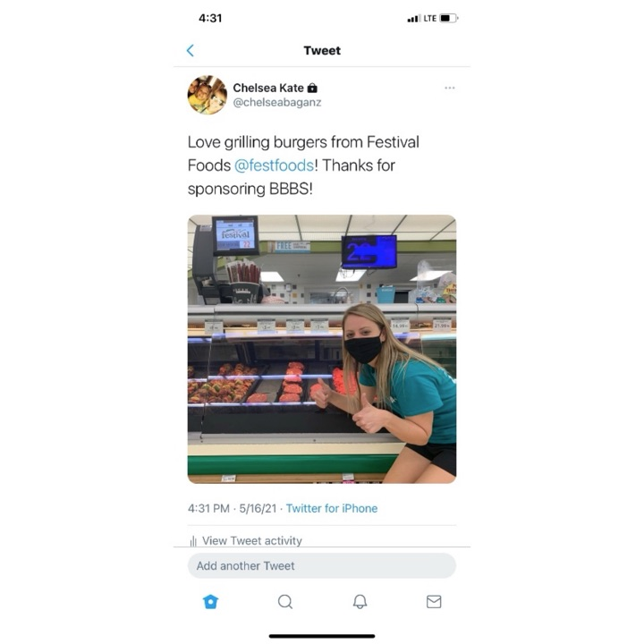
Task: Tap the Home tab icon
Action: point(211,602)
